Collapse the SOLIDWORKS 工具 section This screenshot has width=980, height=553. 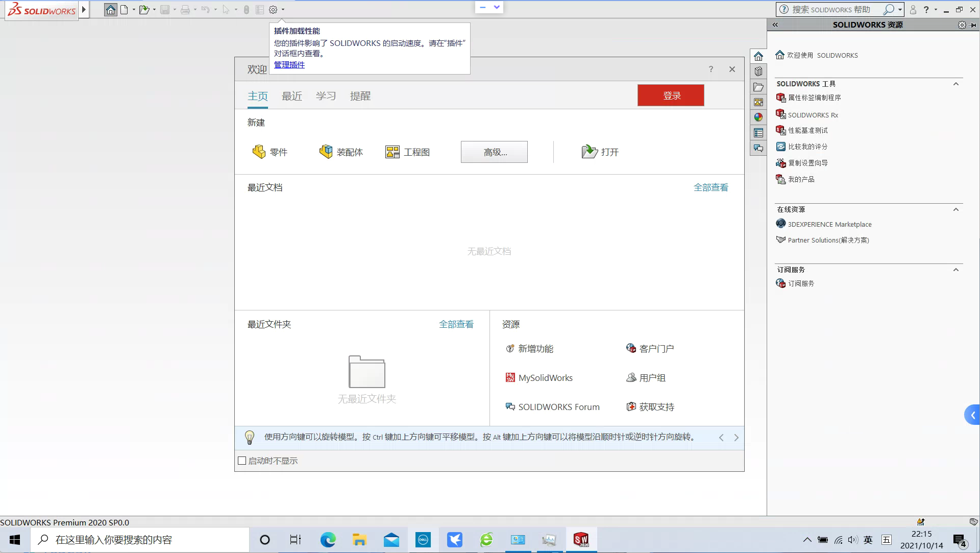tap(956, 84)
